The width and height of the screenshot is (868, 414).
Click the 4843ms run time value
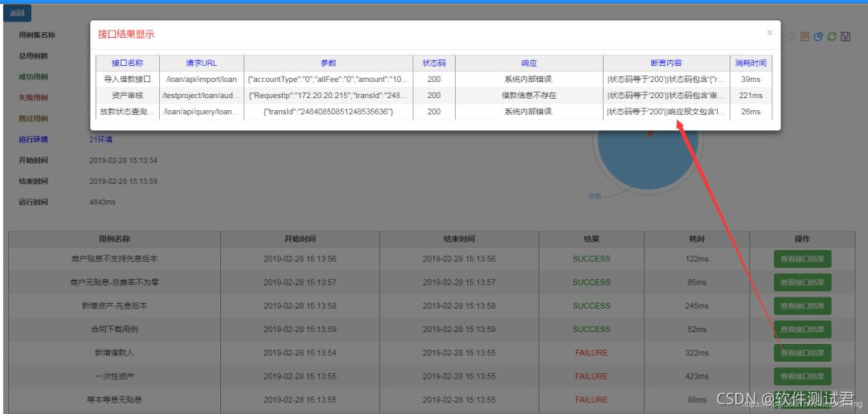(102, 202)
